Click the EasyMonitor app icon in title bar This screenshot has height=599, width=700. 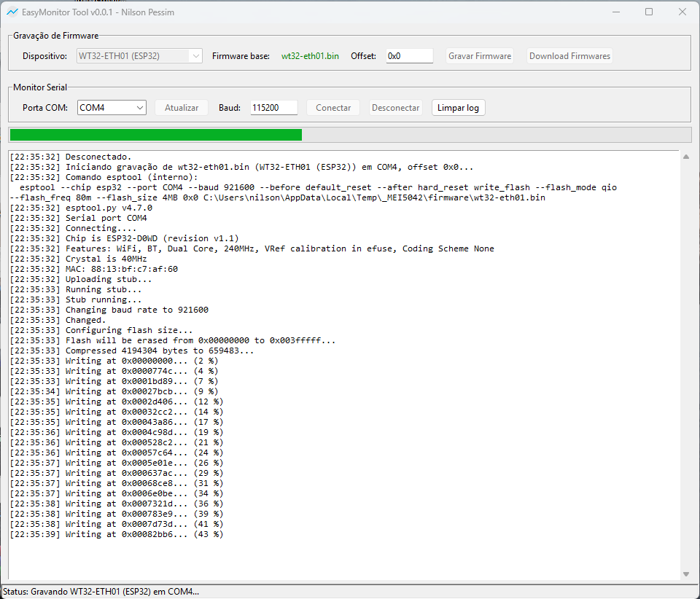[x=12, y=12]
